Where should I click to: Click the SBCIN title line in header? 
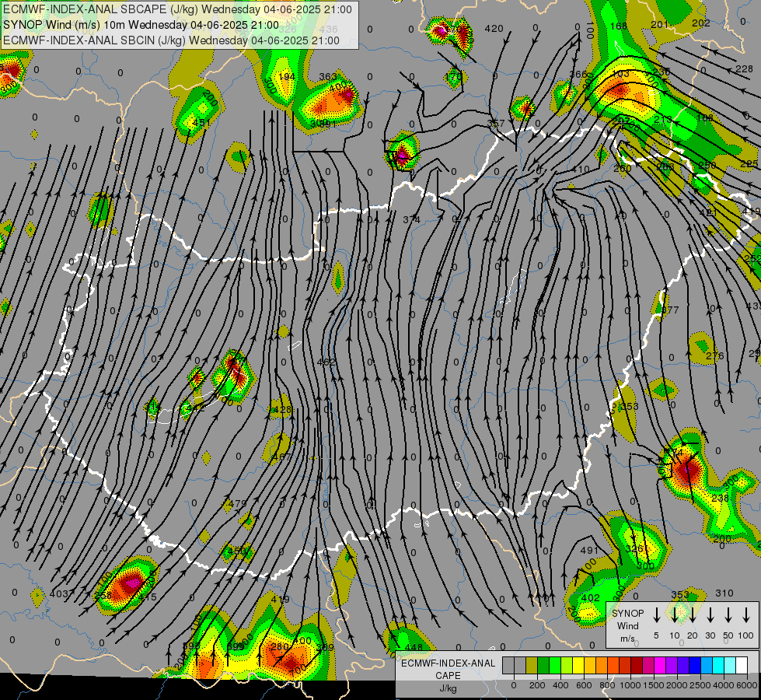(x=171, y=40)
